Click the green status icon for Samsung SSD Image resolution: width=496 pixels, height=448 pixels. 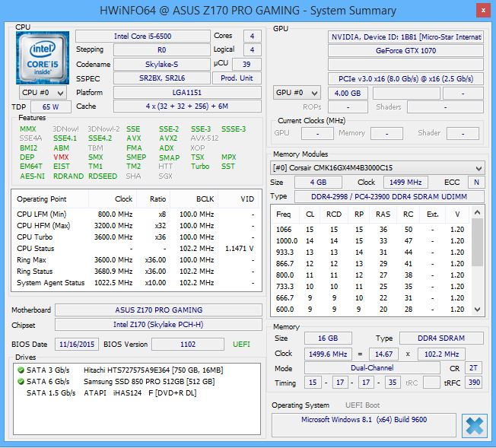(21, 381)
